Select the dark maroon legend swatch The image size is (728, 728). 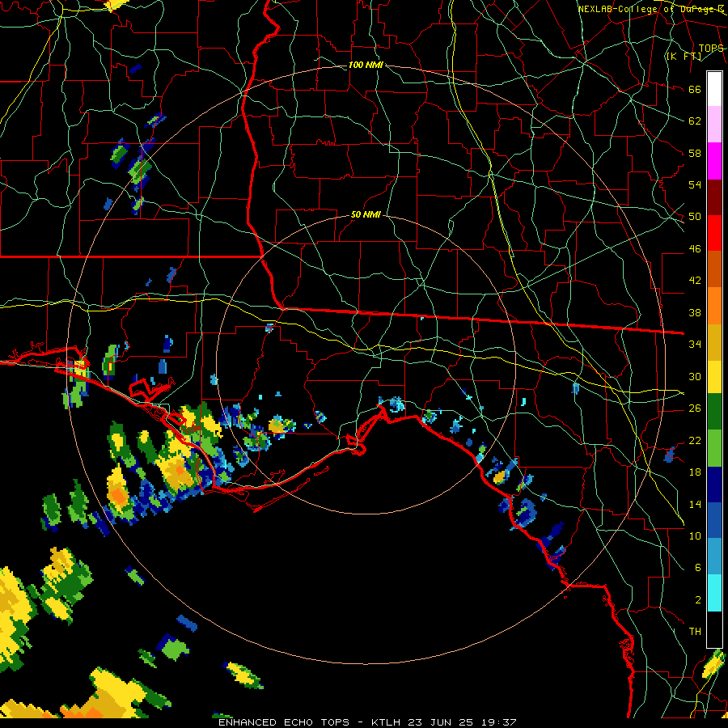click(714, 197)
